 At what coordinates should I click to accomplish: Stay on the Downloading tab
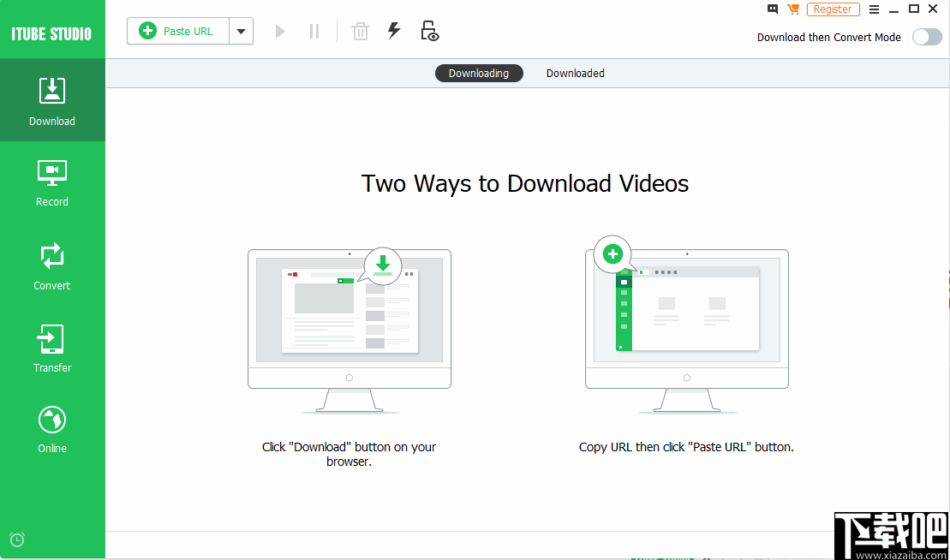[479, 73]
